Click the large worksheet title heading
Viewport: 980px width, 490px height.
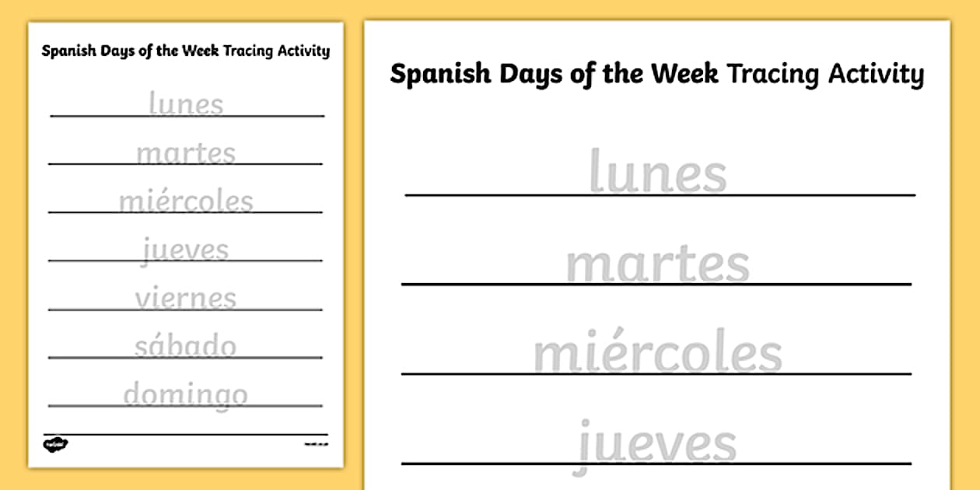click(656, 74)
